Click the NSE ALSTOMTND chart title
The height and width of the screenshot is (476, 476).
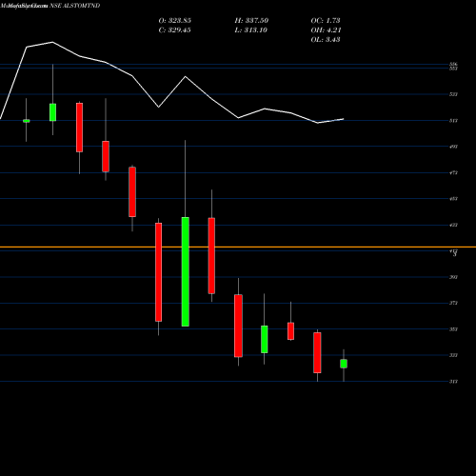click(75, 6)
